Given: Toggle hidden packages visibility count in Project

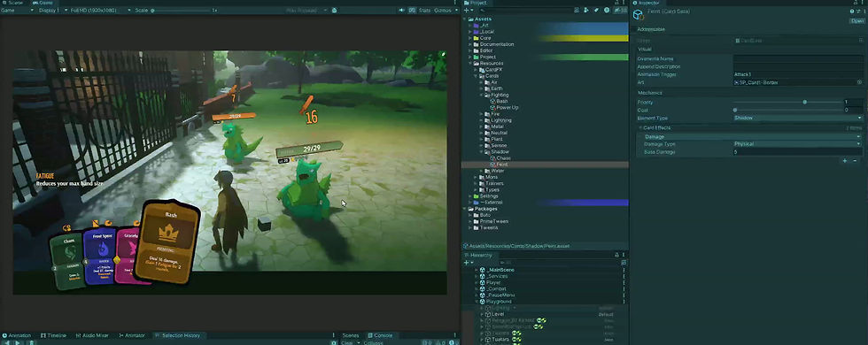Looking at the screenshot, I should (x=621, y=10).
